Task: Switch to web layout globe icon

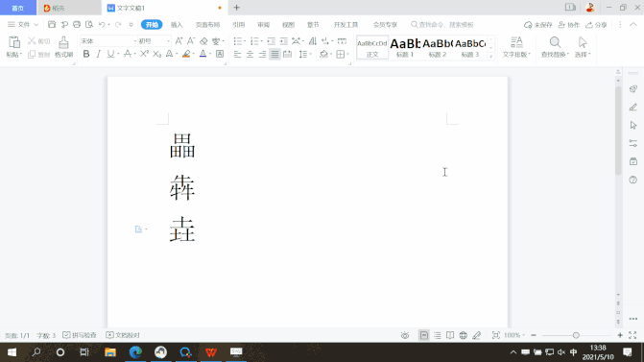Action: 464,335
